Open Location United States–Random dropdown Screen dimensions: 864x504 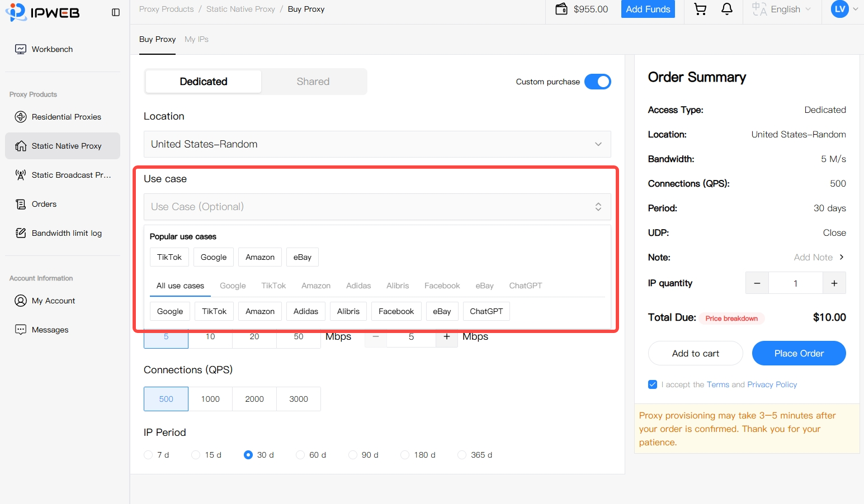coord(377,144)
